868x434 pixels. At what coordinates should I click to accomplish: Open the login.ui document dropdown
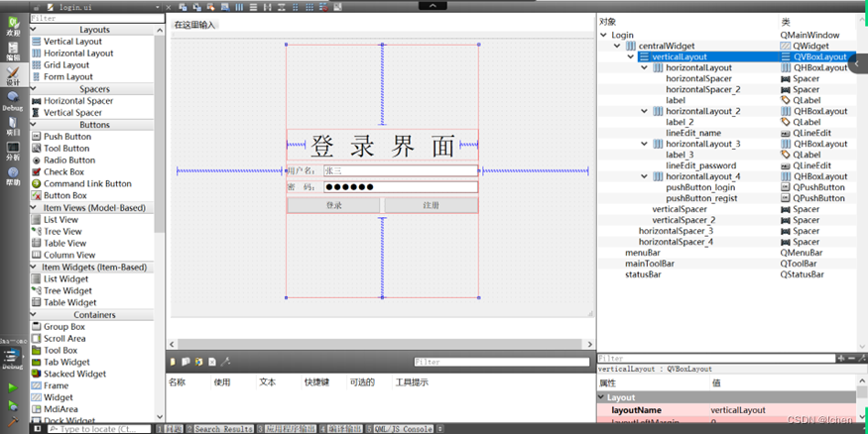pos(157,7)
